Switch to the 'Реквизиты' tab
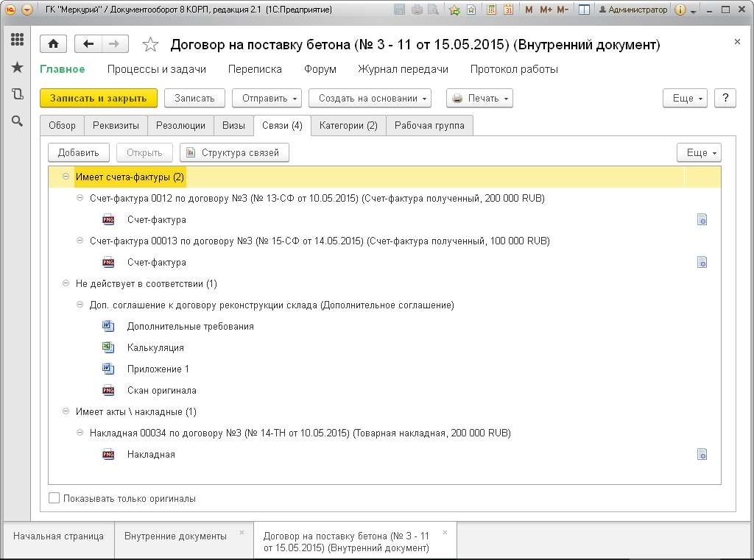This screenshot has width=754, height=560. pos(116,125)
